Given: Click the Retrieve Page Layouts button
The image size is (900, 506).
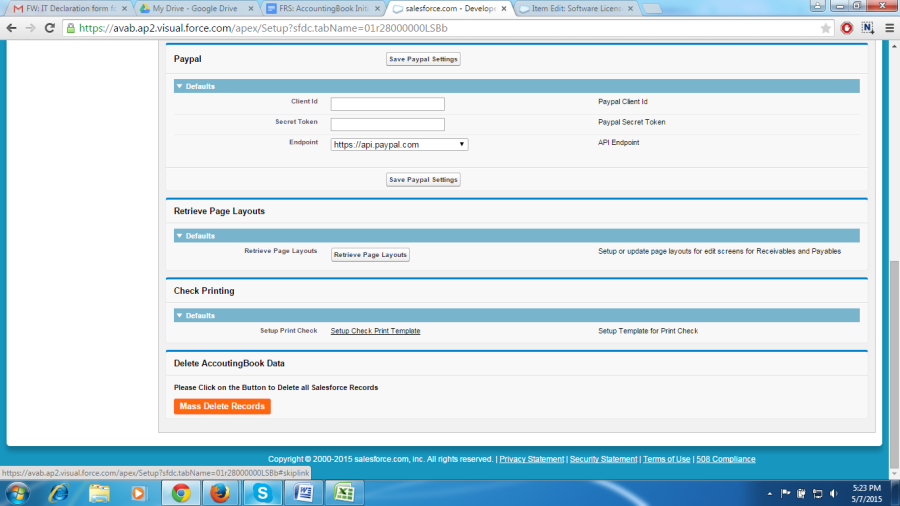Looking at the screenshot, I should pyautogui.click(x=370, y=255).
